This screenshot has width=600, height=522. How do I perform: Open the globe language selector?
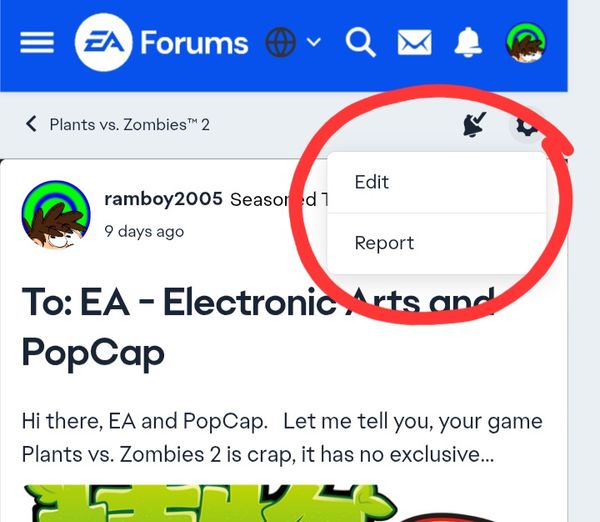[280, 42]
